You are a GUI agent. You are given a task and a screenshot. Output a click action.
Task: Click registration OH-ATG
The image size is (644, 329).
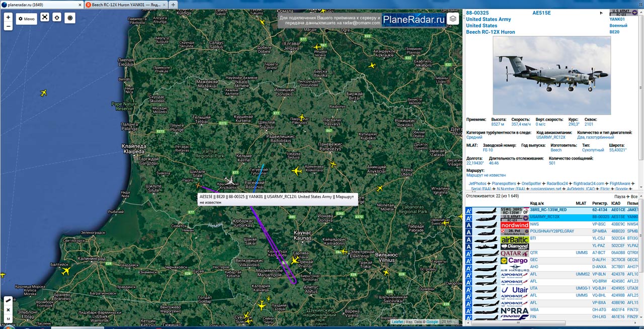tap(600, 310)
